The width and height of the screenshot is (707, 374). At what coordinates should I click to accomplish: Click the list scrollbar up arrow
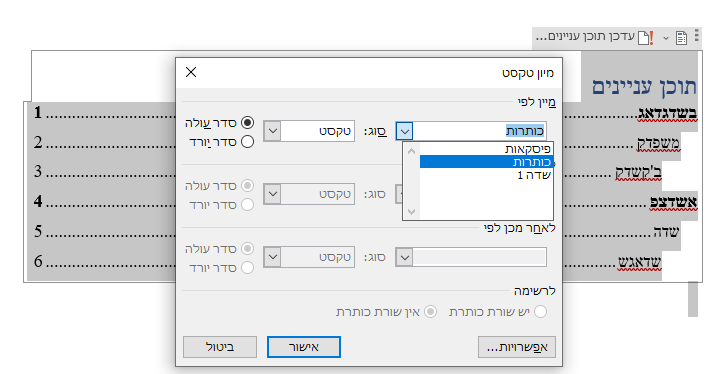tap(411, 151)
